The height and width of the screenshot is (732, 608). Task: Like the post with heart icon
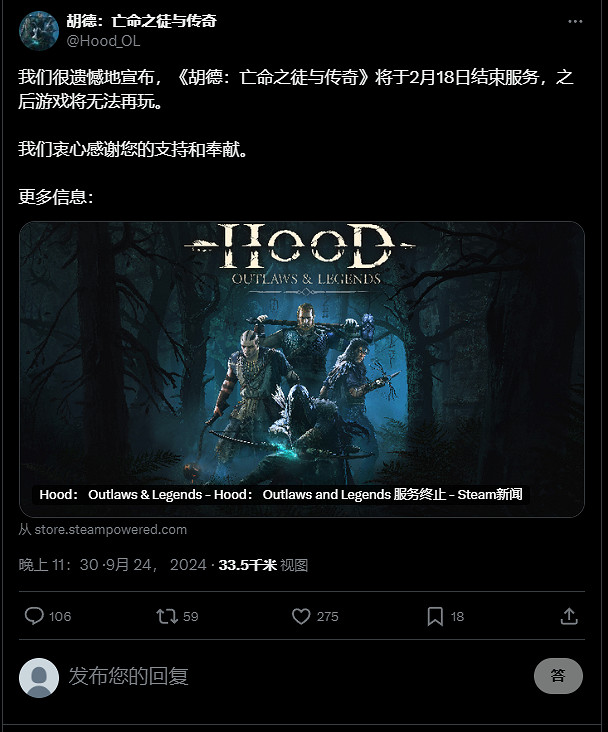(301, 616)
